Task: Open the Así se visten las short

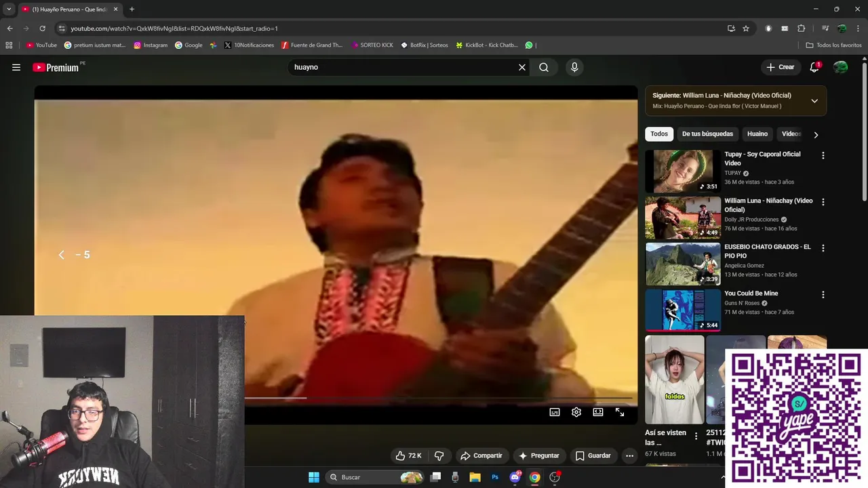Action: (675, 380)
